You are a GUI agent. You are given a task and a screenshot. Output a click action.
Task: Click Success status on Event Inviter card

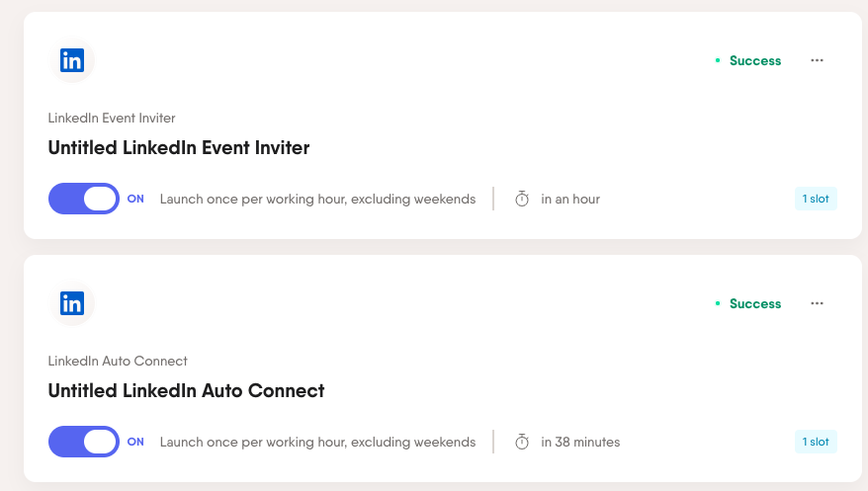[754, 61]
